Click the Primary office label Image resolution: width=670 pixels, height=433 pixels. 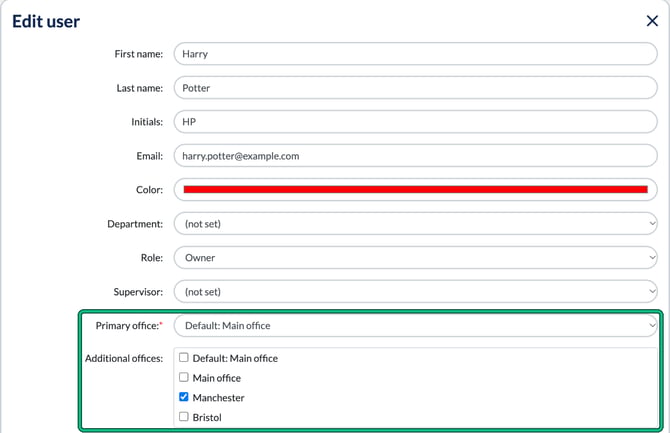pos(129,326)
